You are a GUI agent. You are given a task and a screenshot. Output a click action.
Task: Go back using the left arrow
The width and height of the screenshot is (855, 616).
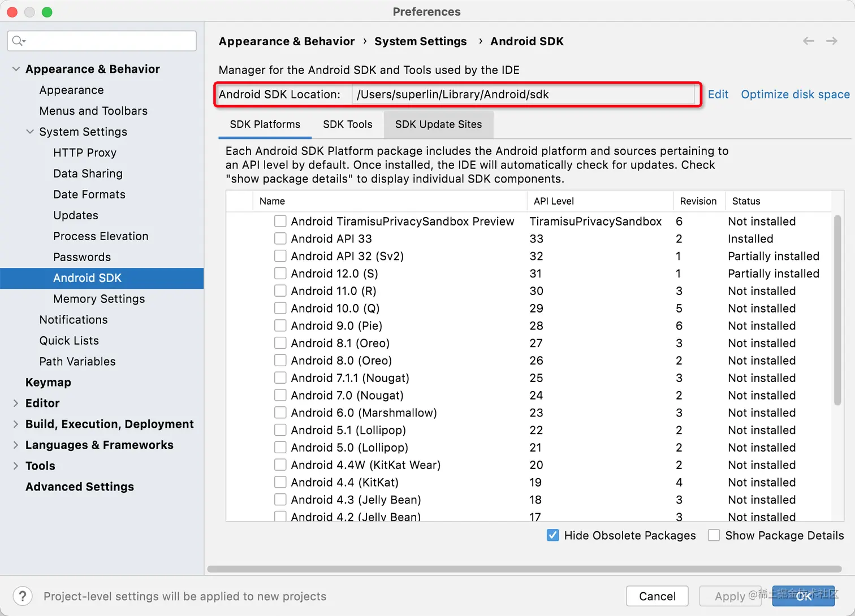point(809,41)
